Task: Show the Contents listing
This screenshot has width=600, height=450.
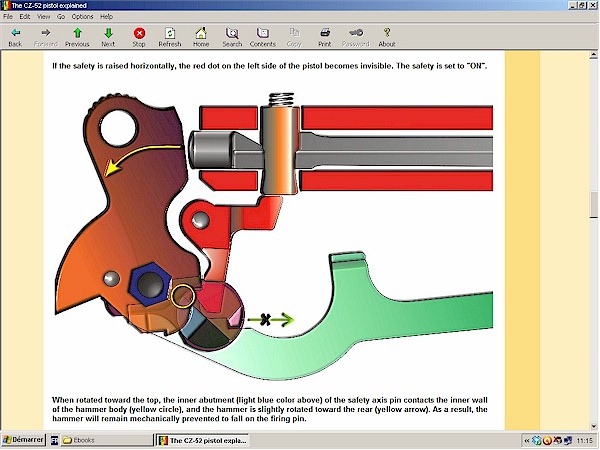Action: point(262,37)
